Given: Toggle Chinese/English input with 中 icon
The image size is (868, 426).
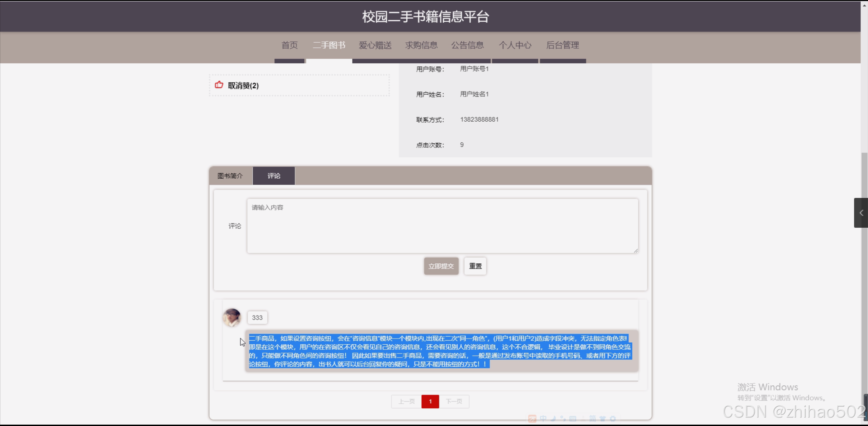Looking at the screenshot, I should [543, 419].
